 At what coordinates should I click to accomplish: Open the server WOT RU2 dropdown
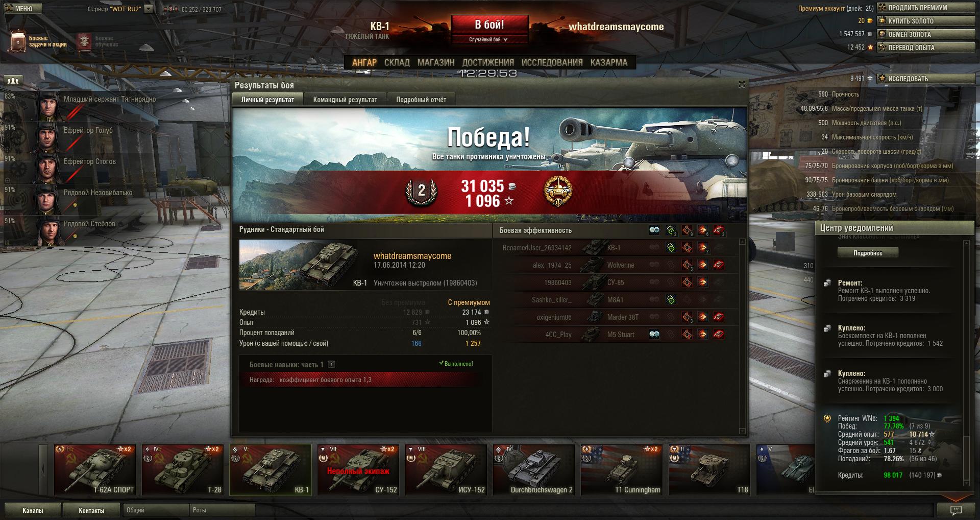point(148,9)
